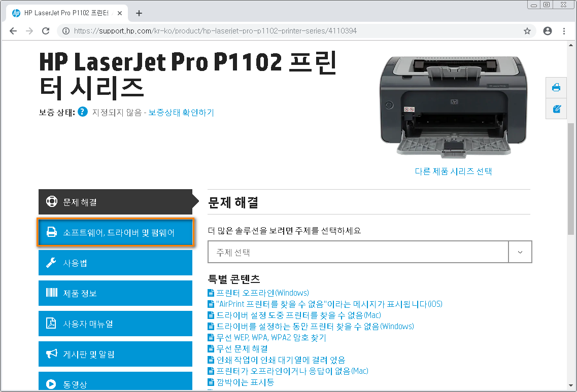Viewport: 577px width, 392px height.
Task: Click the document icon beside 깜박이는 표시등
Action: coord(211,382)
